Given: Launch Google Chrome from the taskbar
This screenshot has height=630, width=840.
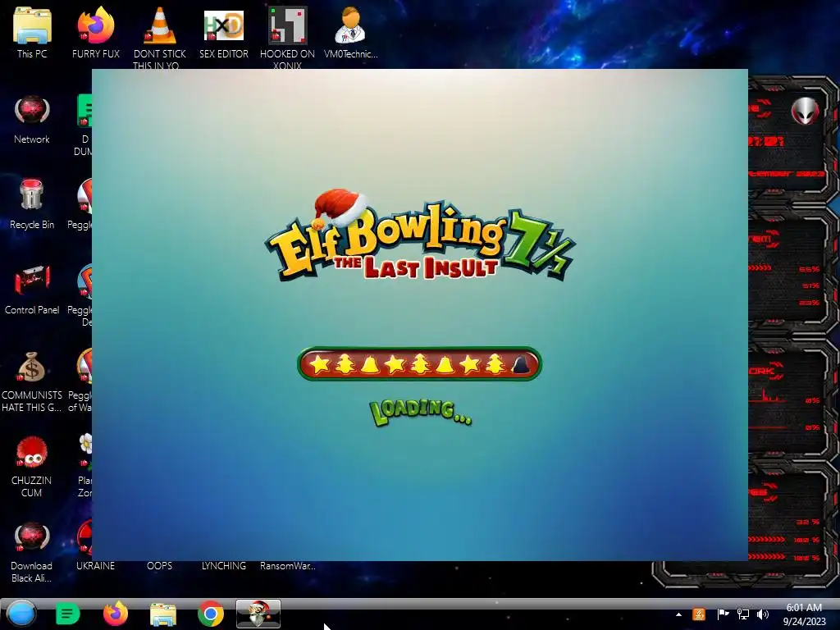Looking at the screenshot, I should coord(211,614).
